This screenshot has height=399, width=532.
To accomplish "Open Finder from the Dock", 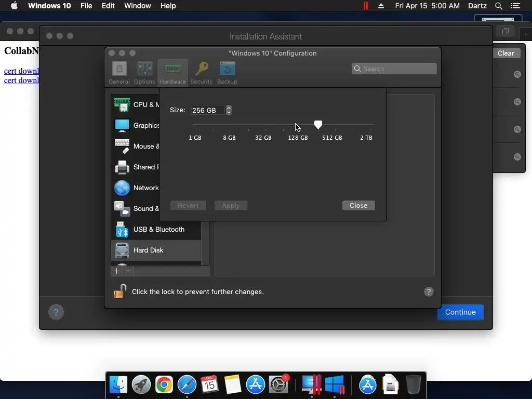I will coord(118,385).
